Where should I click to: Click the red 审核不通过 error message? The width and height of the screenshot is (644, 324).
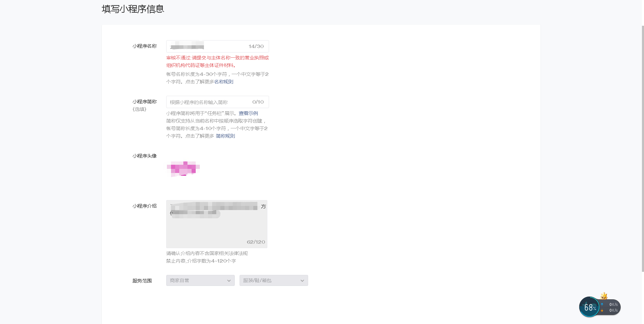(x=218, y=61)
